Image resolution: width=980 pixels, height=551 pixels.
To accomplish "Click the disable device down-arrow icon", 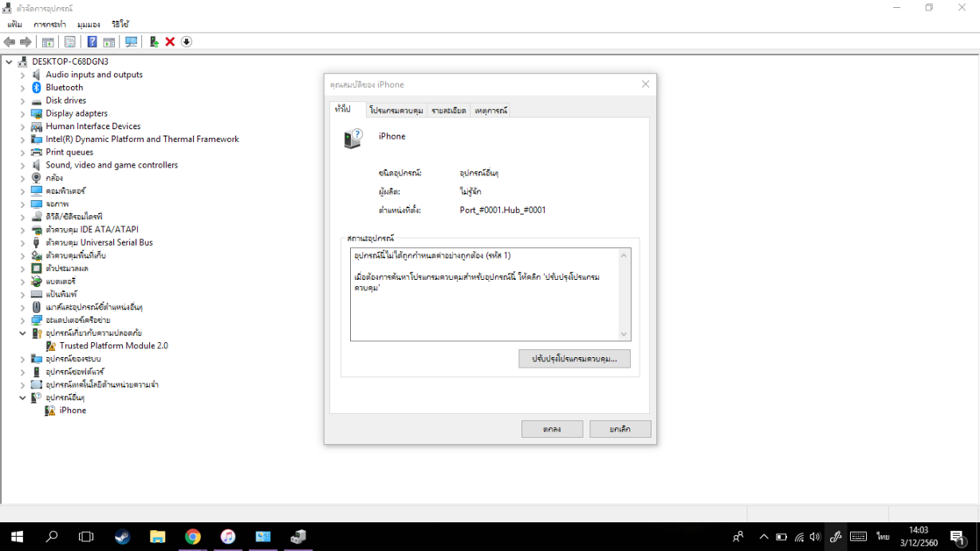I will tap(187, 41).
